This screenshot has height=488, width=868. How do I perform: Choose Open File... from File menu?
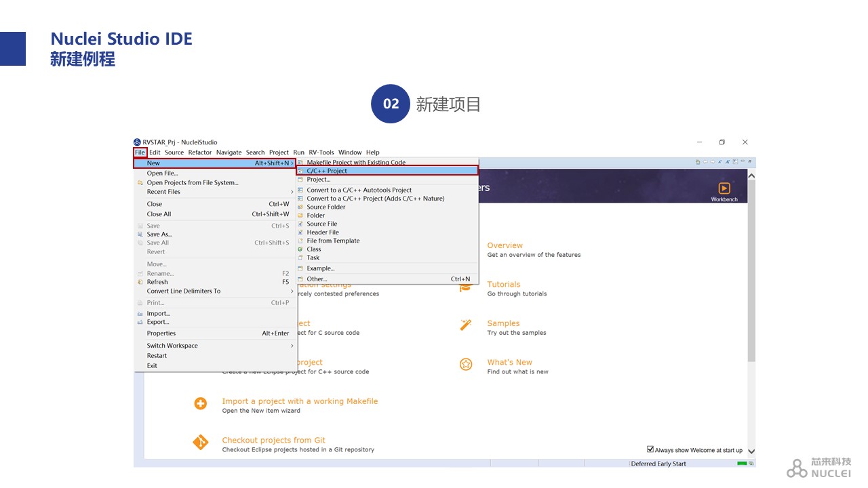tap(215, 174)
